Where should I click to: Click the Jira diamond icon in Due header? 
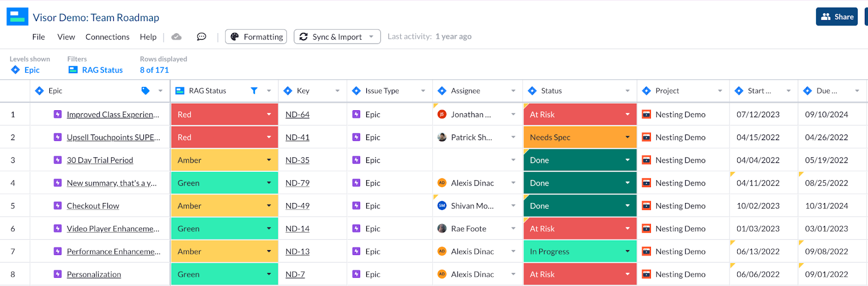(x=808, y=91)
